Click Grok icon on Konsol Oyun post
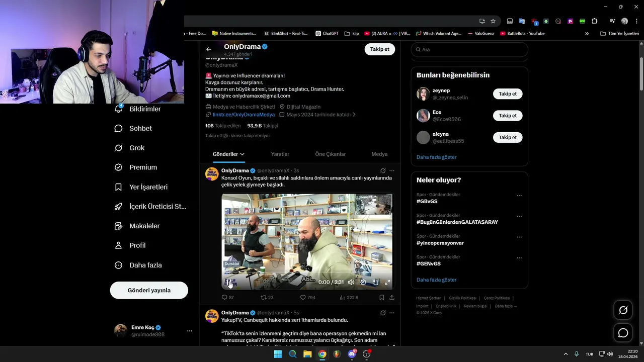644x362 pixels. click(383, 171)
